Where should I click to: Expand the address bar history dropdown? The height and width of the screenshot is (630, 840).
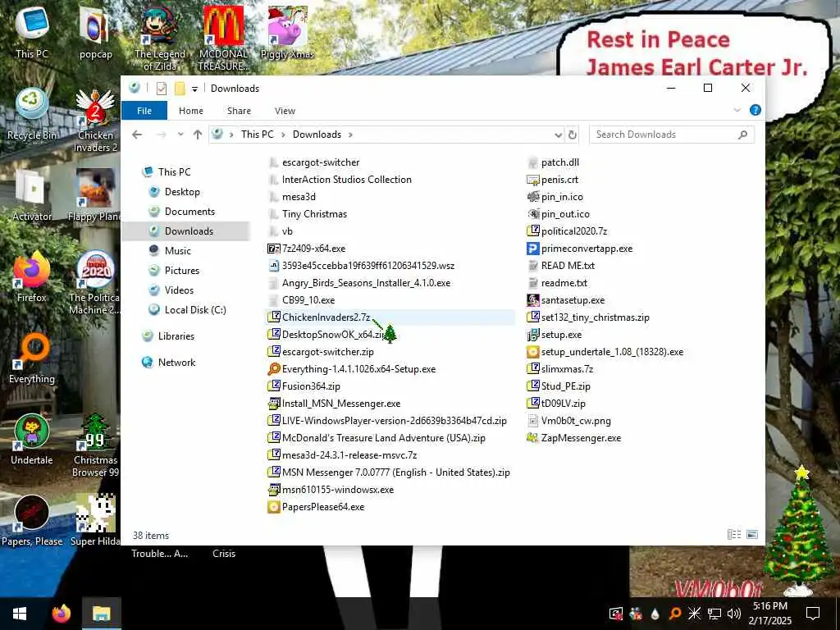click(558, 135)
